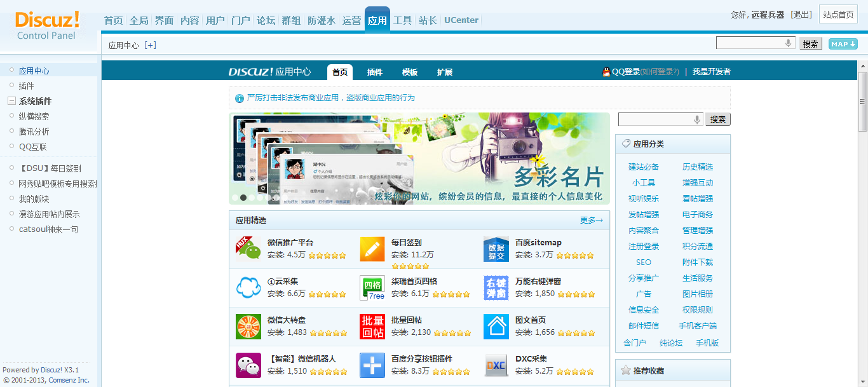Image resolution: width=868 pixels, height=387 pixels.
Task: Open the 防灌水 top menu
Action: pyautogui.click(x=322, y=20)
